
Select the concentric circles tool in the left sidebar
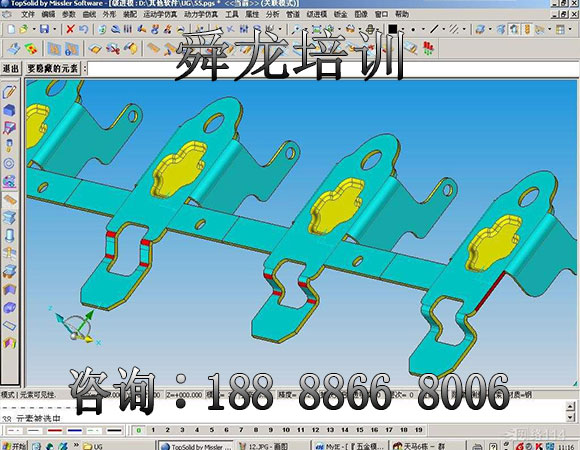9,163
